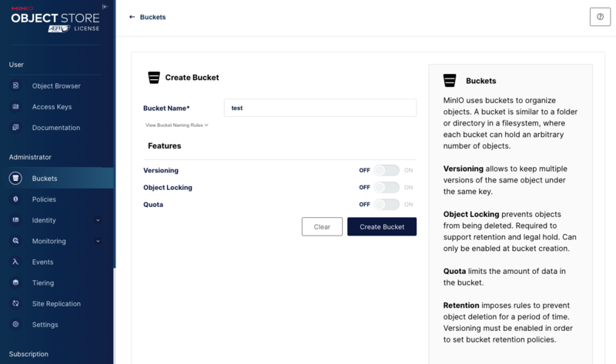
Task: Turn on the Object Locking switch
Action: click(387, 187)
